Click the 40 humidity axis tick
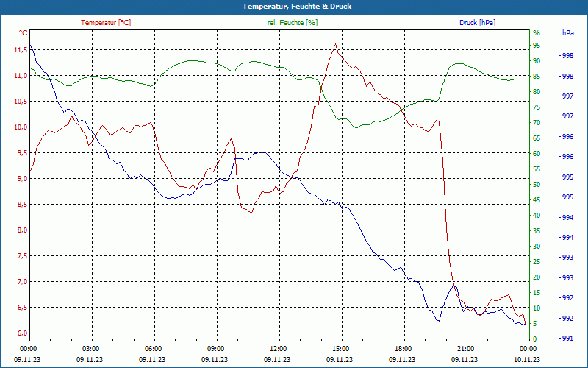This screenshot has width=588, height=368. tap(537, 216)
